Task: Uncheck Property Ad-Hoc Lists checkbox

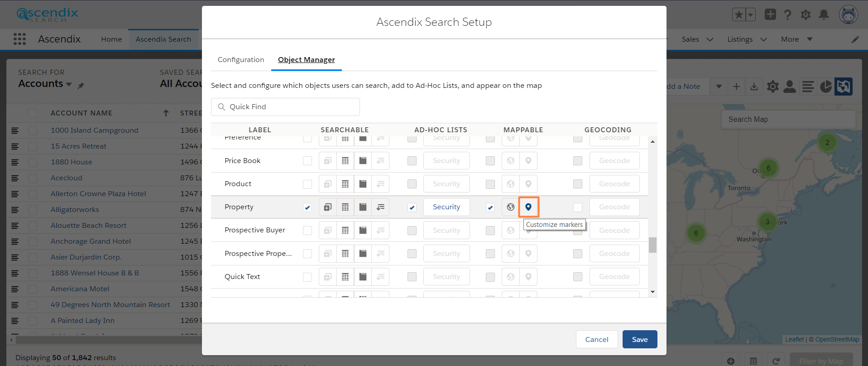Action: pos(412,207)
